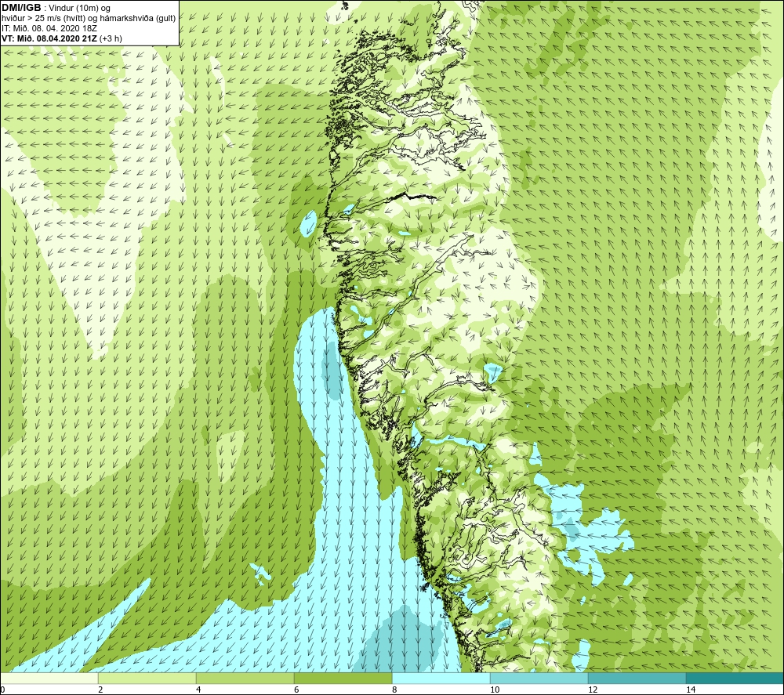This screenshot has width=784, height=695.
Task: Pick the 10–12 m/s turquoise swatch
Action: coord(539,679)
